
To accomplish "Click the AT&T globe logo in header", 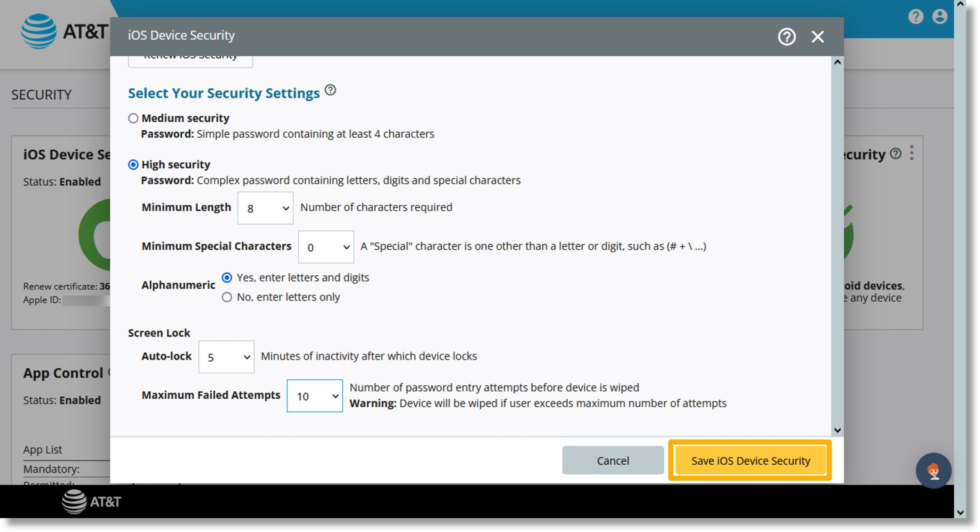I will tap(39, 31).
